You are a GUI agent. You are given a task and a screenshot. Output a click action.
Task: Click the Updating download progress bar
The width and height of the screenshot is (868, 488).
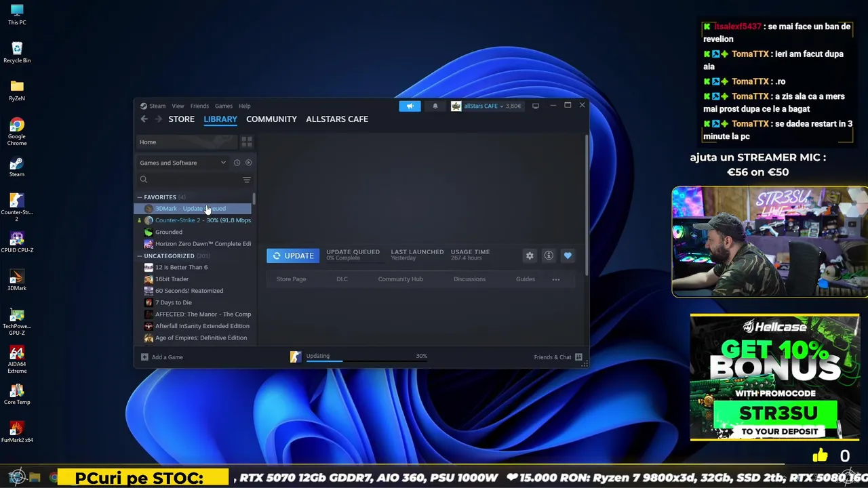click(x=366, y=362)
